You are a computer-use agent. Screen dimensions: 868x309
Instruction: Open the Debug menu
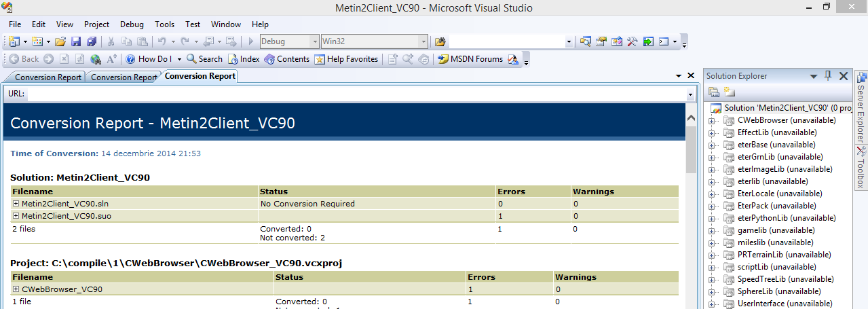point(132,24)
